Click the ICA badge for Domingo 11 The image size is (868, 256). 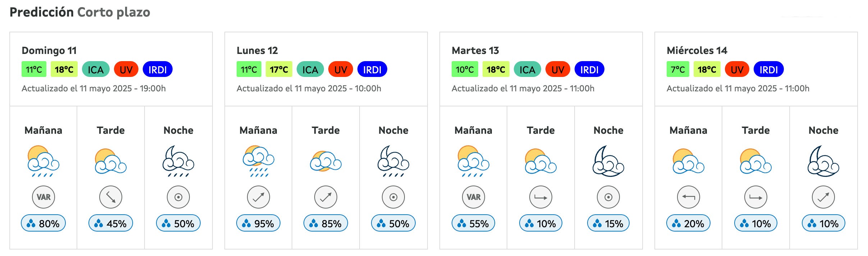pos(96,69)
